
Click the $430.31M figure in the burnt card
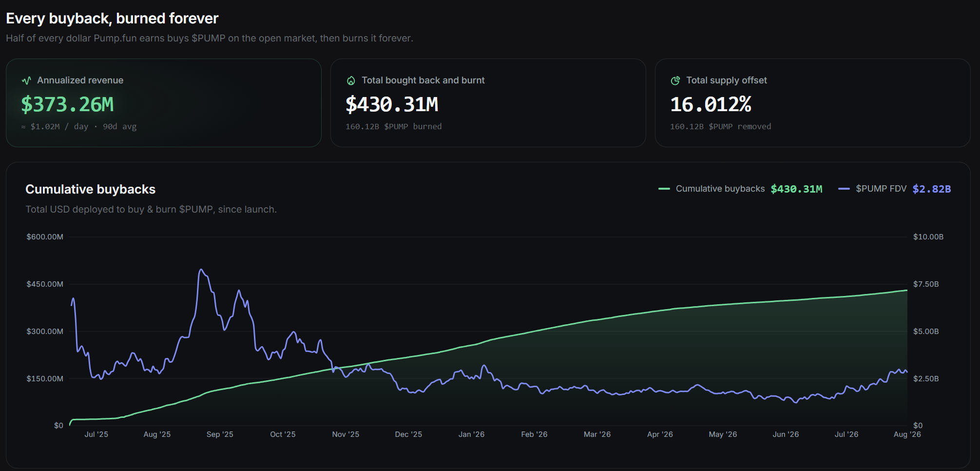392,104
